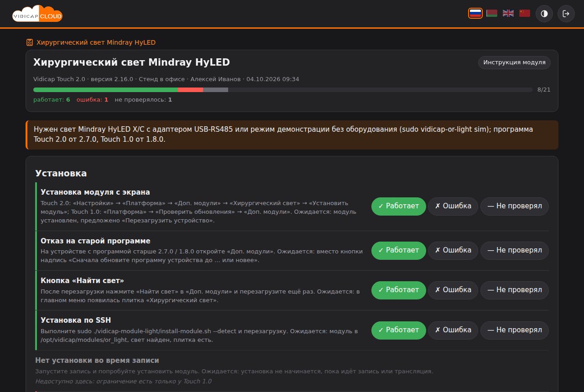
Task: Mark Установка модуля с экрана as Ошибка
Action: [453, 206]
